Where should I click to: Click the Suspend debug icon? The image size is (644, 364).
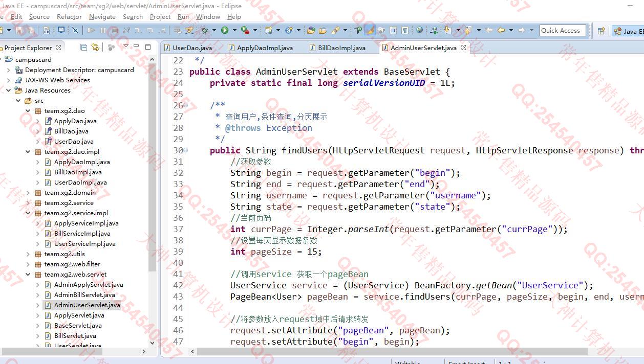point(103,30)
